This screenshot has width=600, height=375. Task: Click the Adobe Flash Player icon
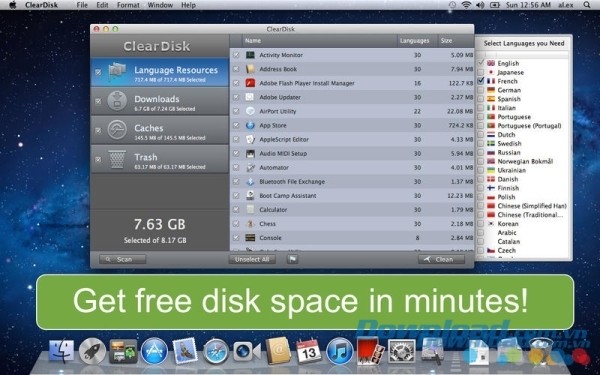pos(250,83)
